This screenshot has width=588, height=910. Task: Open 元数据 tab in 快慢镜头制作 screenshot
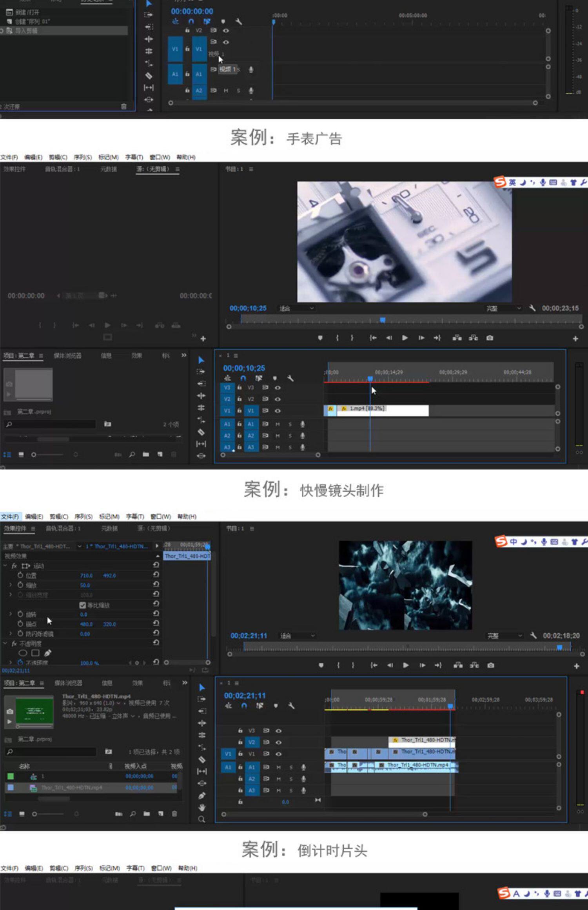pos(109,528)
